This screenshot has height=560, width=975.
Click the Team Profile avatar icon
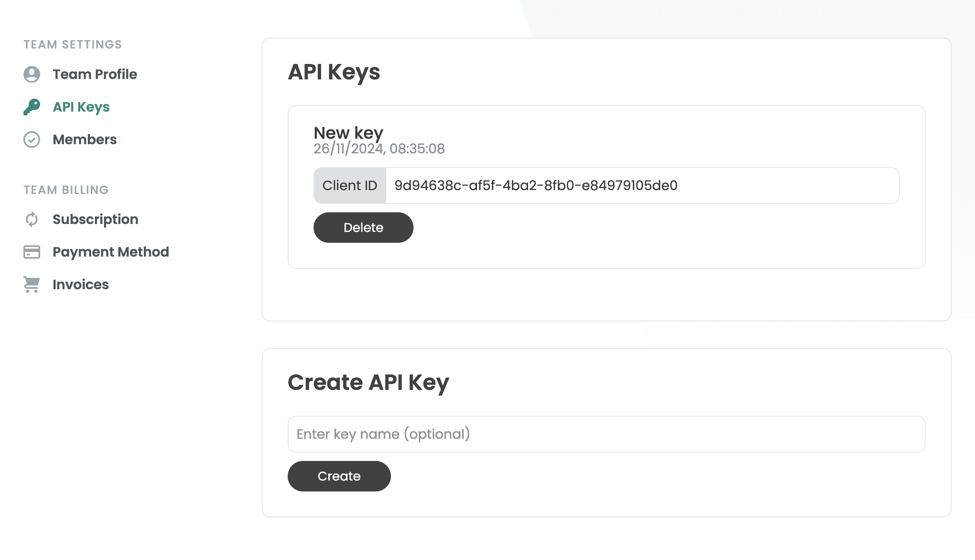point(32,74)
